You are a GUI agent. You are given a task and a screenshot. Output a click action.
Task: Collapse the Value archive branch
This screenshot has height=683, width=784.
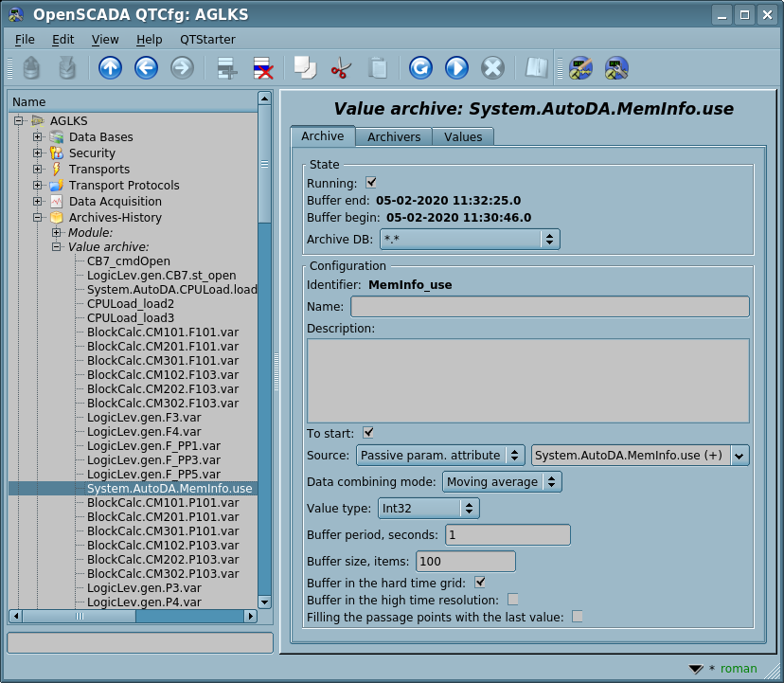(57, 246)
